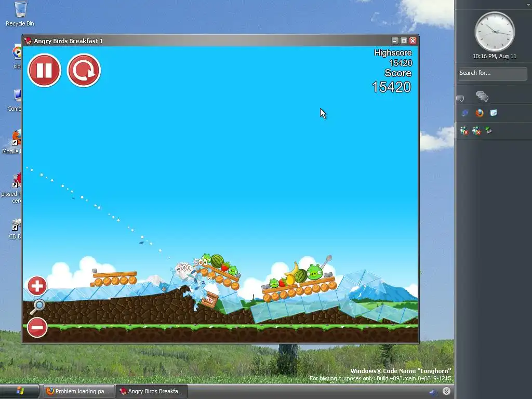
Task: Click the 10:16 PM, Aug 11 date text
Action: point(495,56)
